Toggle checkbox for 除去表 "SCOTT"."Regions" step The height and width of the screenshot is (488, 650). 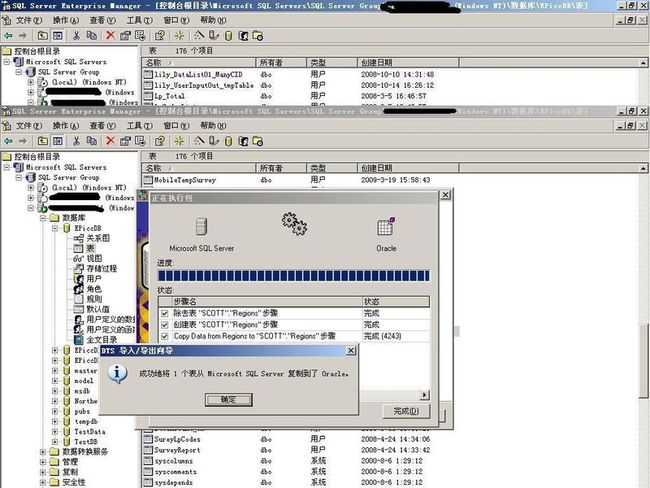pyautogui.click(x=165, y=313)
